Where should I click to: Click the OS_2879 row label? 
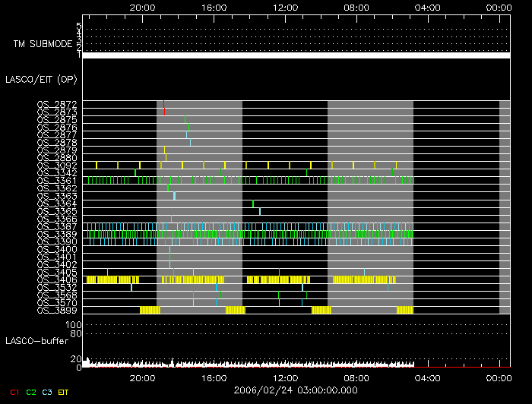[57, 150]
